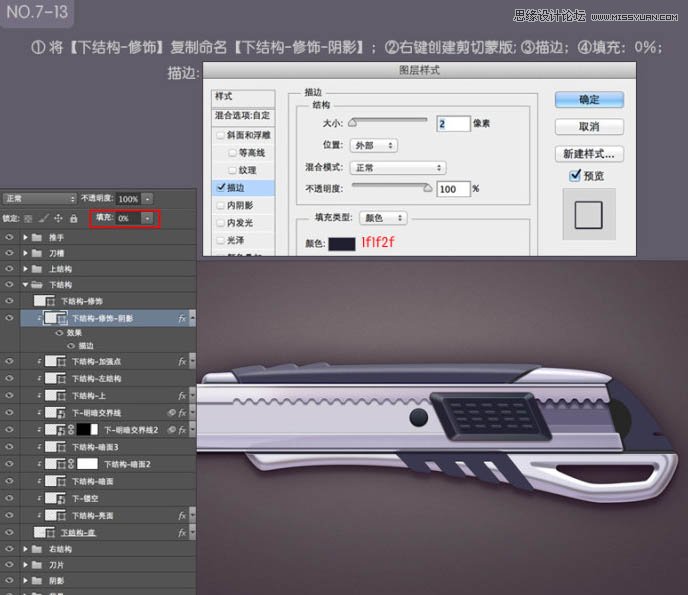Click mask link chain icon on 下-明暗交界线2
This screenshot has width=688, height=595.
point(71,430)
